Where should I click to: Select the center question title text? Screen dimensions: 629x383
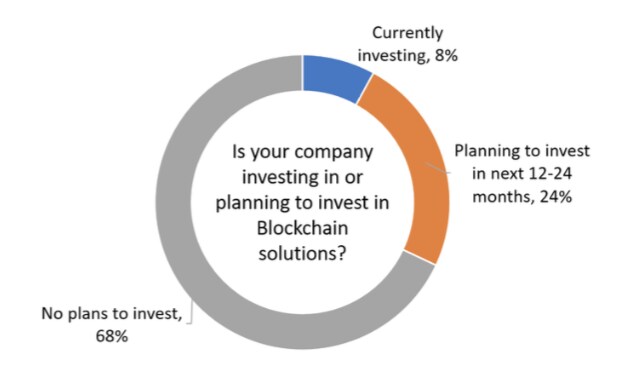[x=302, y=203]
